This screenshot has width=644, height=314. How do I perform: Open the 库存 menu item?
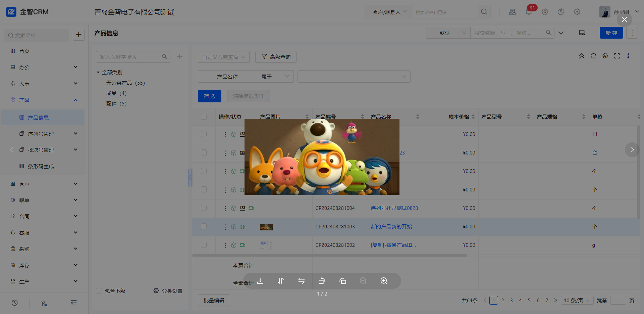click(44, 265)
